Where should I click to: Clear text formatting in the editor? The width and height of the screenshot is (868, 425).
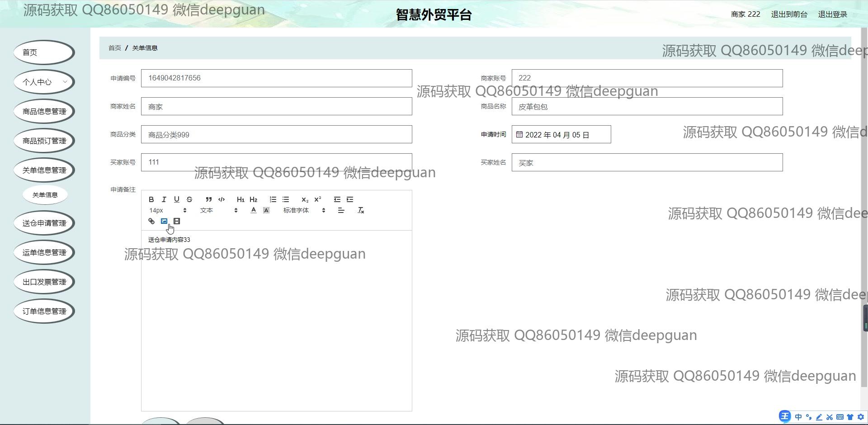361,210
